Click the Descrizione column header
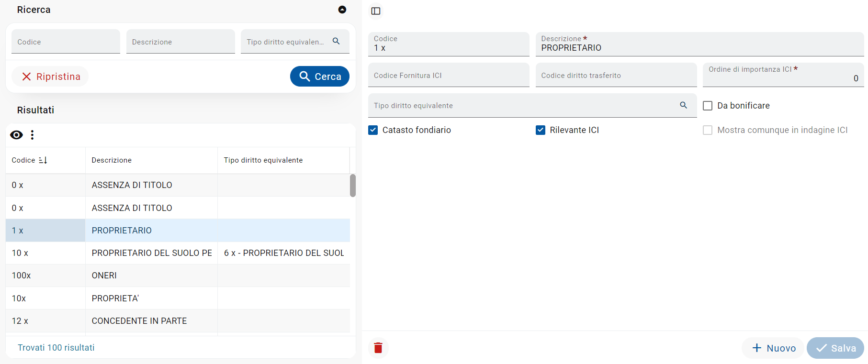This screenshot has width=868, height=364. (x=112, y=160)
